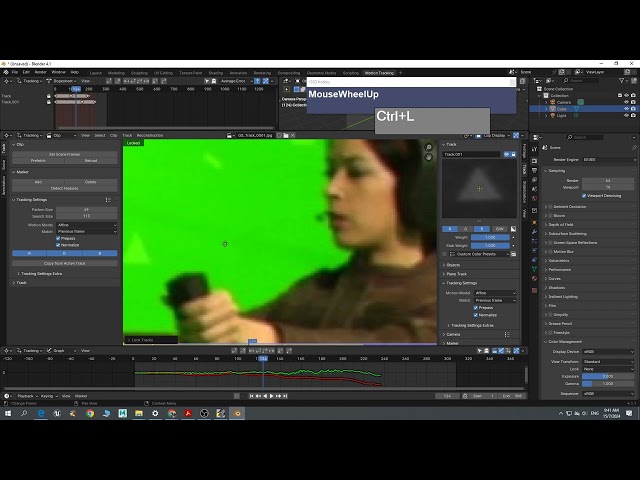The image size is (640, 480).
Task: Open the Custom Color Presets dropdown
Action: tap(479, 254)
